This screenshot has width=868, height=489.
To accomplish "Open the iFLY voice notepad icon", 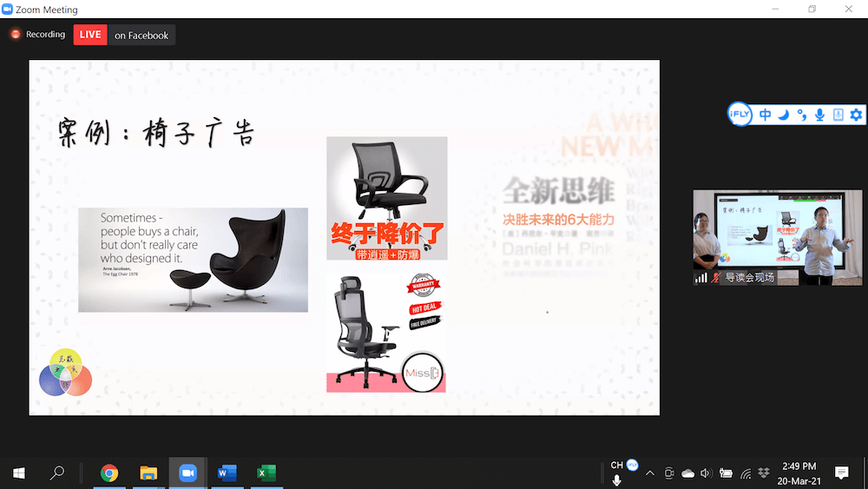I will point(838,115).
